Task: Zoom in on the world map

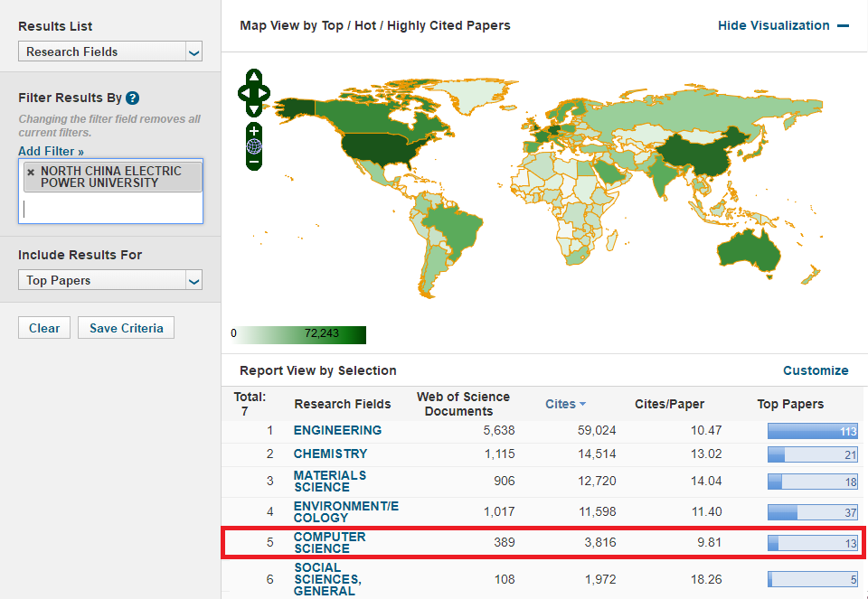Action: pyautogui.click(x=254, y=131)
